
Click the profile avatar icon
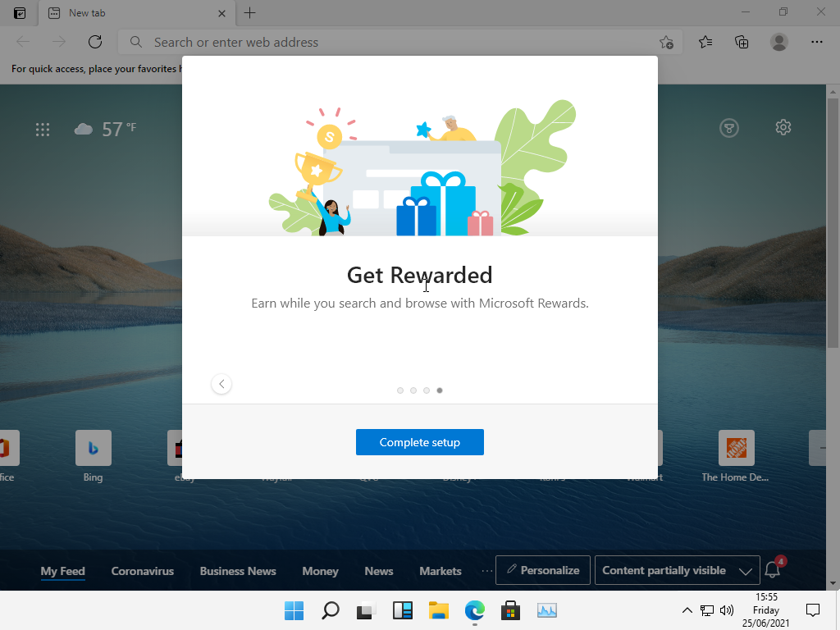(779, 42)
